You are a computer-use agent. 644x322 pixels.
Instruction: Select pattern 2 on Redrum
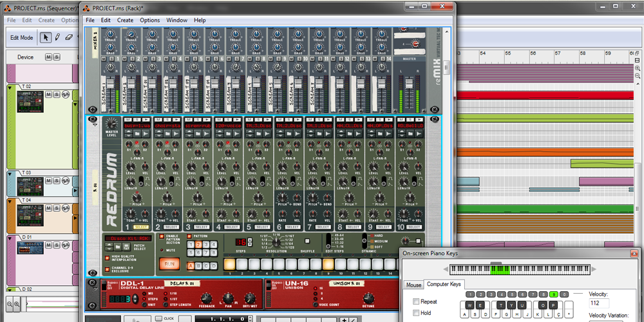(x=198, y=244)
